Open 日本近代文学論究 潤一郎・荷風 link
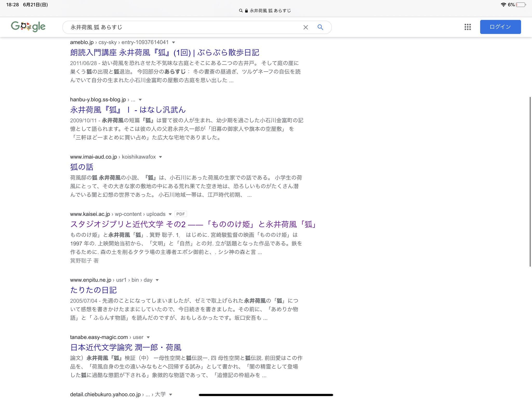The height and width of the screenshot is (399, 532). click(x=126, y=347)
